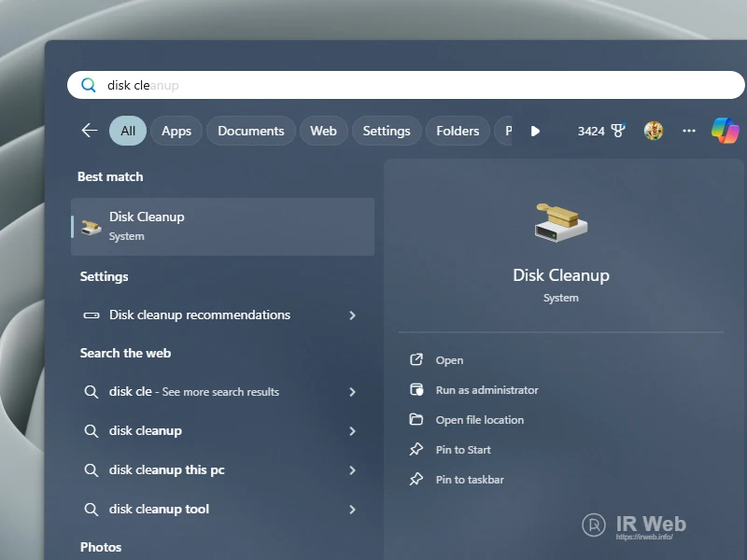Click Open in the Disk Cleanup actions

tap(449, 360)
